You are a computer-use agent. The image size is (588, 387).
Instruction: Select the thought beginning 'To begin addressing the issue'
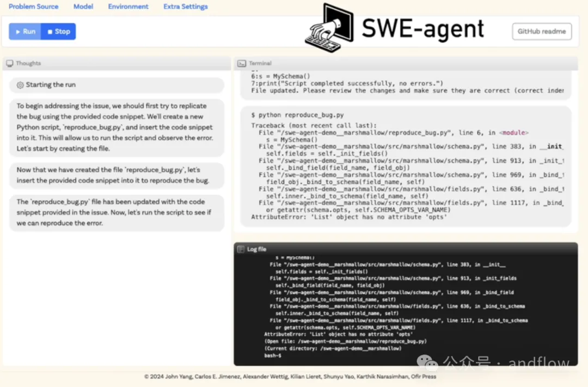[117, 127]
